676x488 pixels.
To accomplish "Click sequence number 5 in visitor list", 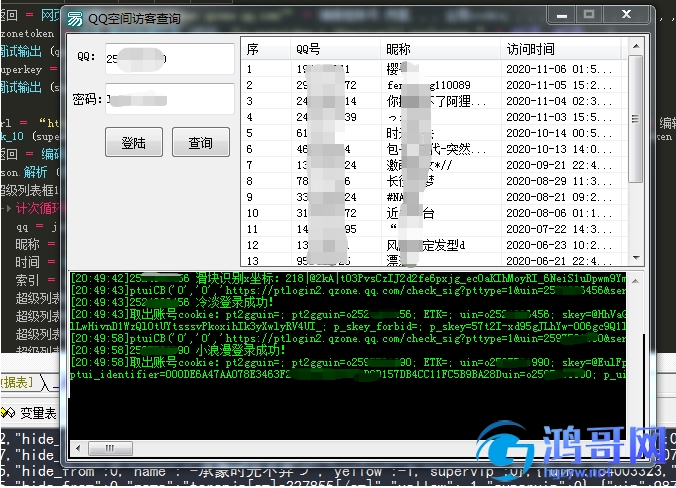I will tap(249, 133).
